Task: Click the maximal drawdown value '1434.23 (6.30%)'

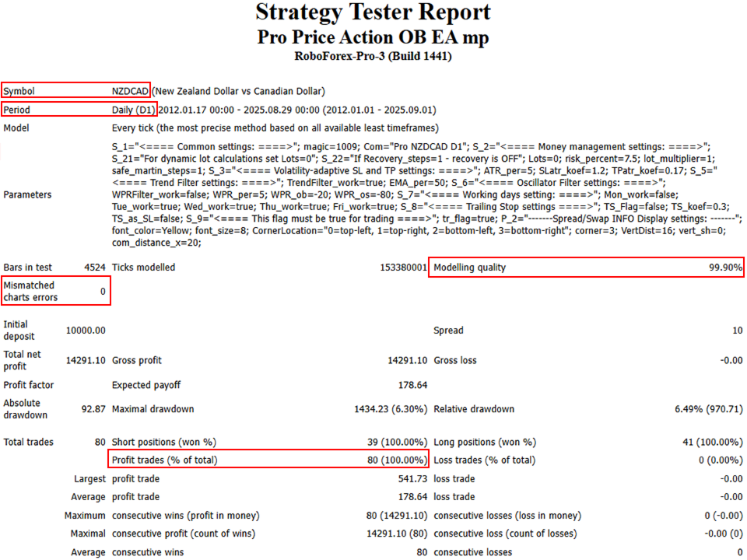Action: click(x=391, y=409)
